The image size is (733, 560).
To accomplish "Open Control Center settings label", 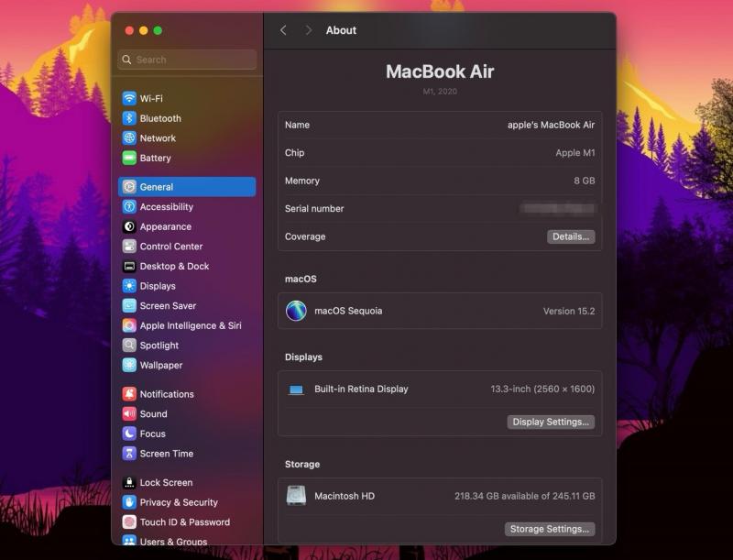I will click(171, 247).
